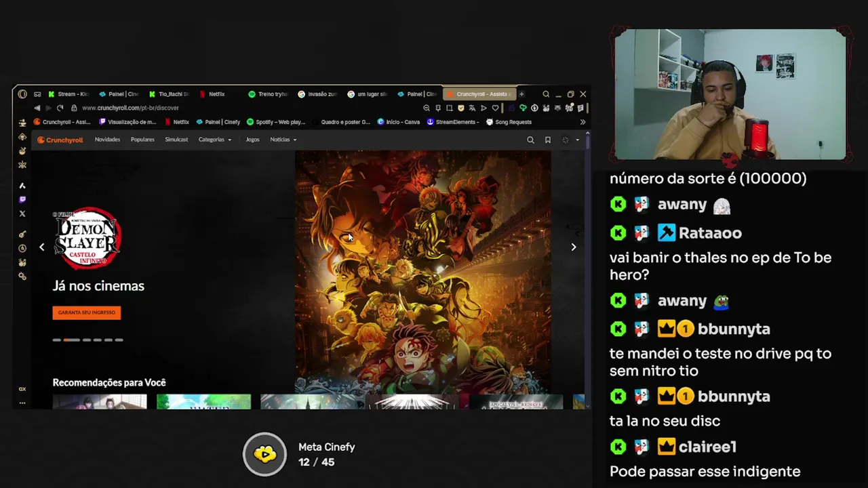Screen dimensions: 868x488
Task: Open Twitch from the Opera sidebar
Action: pyautogui.click(x=22, y=199)
